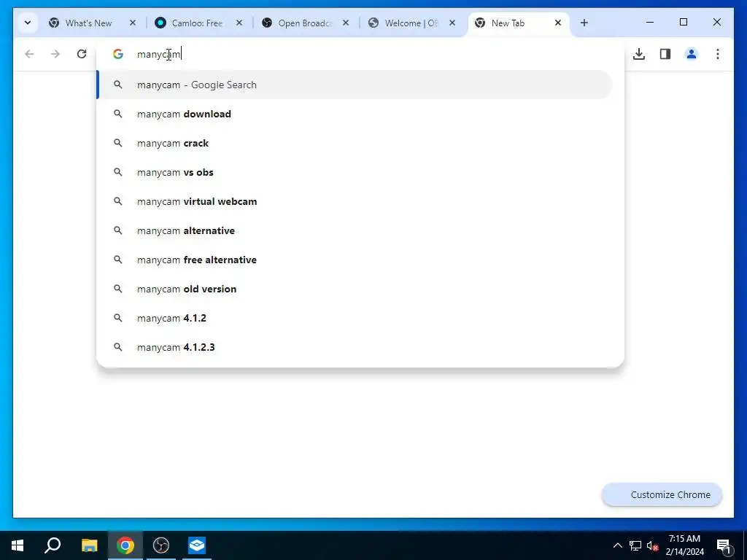The height and width of the screenshot is (560, 747).
Task: Select suggestion manycam - Google Search
Action: pos(355,85)
